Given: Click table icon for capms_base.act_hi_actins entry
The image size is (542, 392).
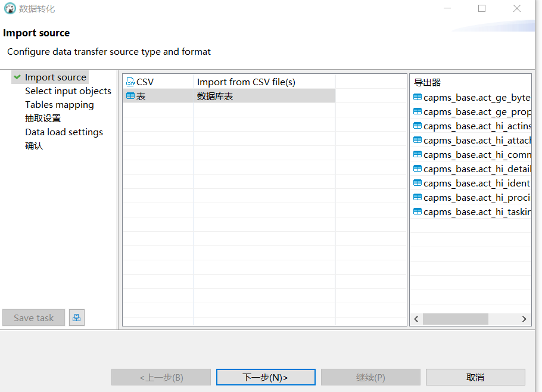Looking at the screenshot, I should 418,126.
